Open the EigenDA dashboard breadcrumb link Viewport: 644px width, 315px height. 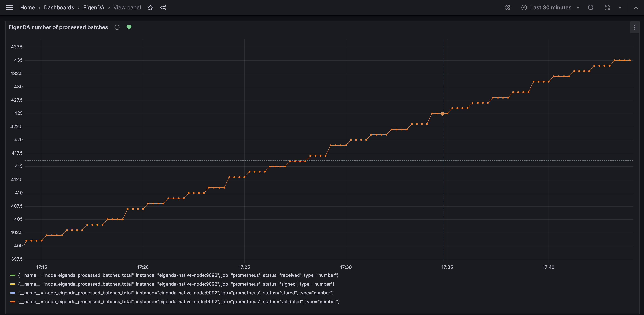[93, 7]
